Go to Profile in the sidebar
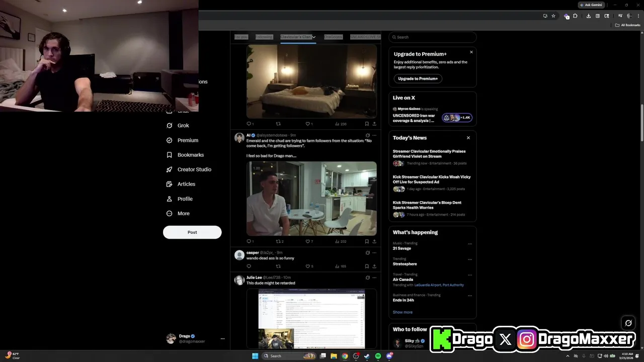 click(x=180, y=199)
